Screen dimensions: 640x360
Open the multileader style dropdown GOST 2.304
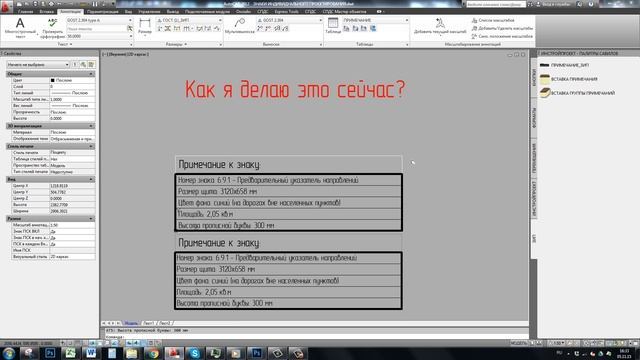click(289, 20)
